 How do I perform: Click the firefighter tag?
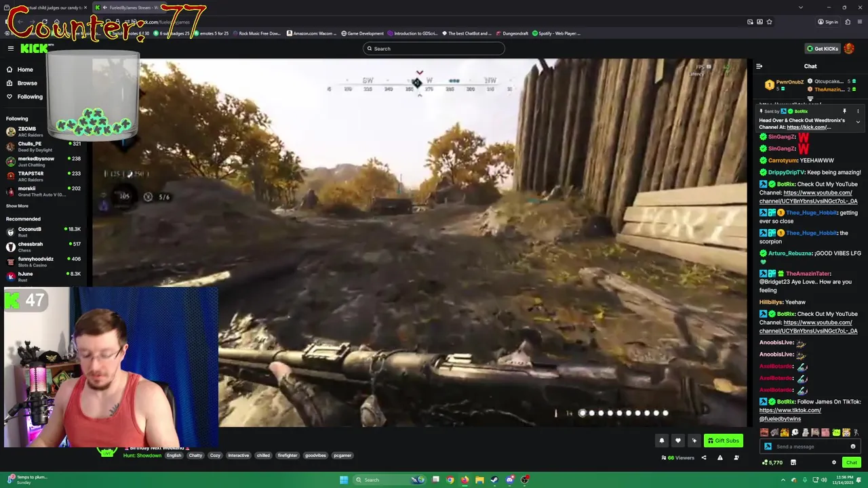(x=288, y=455)
